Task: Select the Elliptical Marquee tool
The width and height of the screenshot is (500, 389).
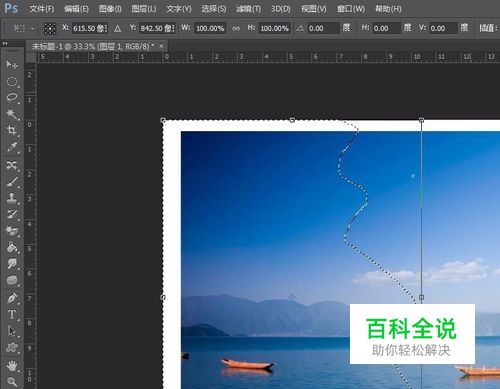Action: click(x=12, y=81)
